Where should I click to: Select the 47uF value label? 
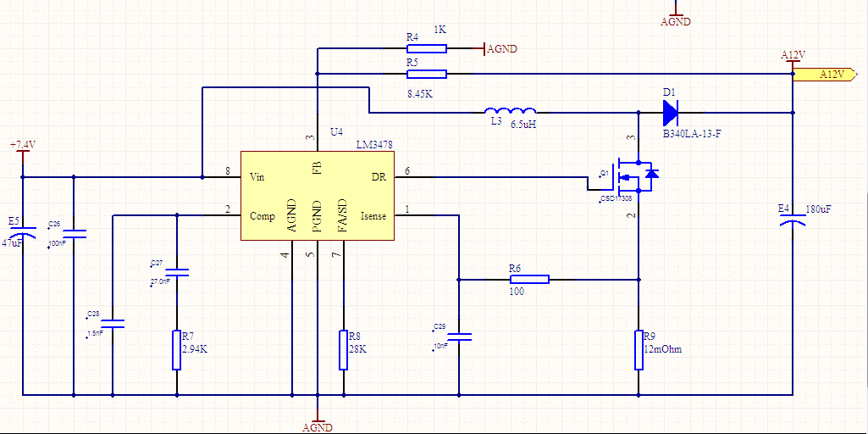[12, 242]
